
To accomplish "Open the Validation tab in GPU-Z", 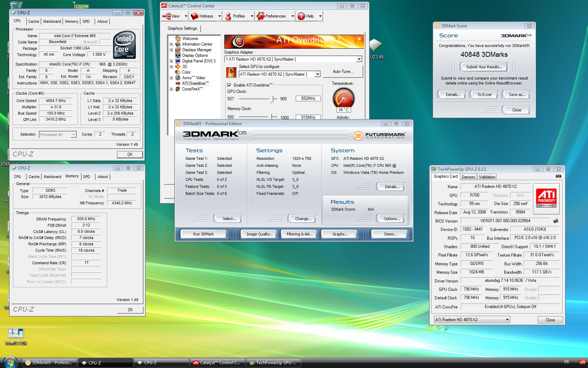I will (x=487, y=177).
